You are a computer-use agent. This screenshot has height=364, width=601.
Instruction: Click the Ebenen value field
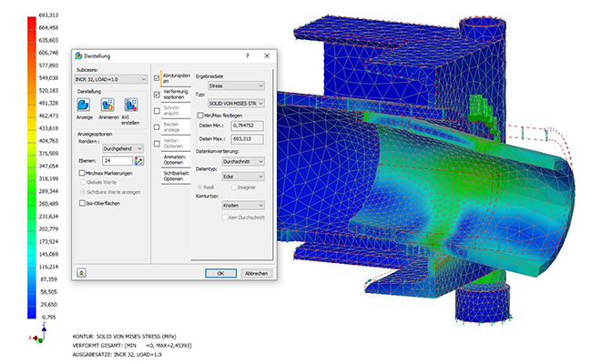[117, 160]
